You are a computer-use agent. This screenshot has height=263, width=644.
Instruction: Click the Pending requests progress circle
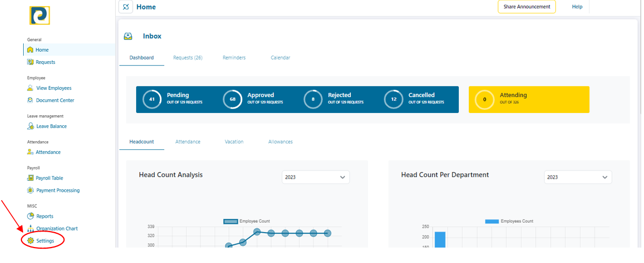point(151,100)
